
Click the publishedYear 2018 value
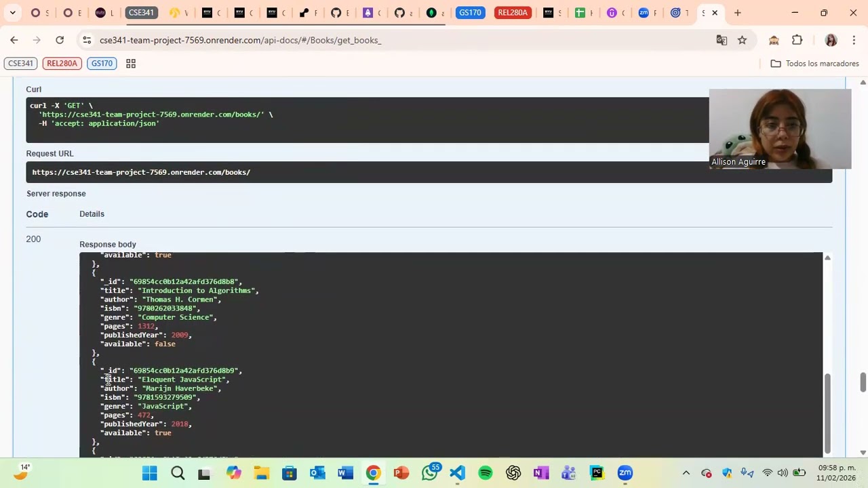[180, 424]
